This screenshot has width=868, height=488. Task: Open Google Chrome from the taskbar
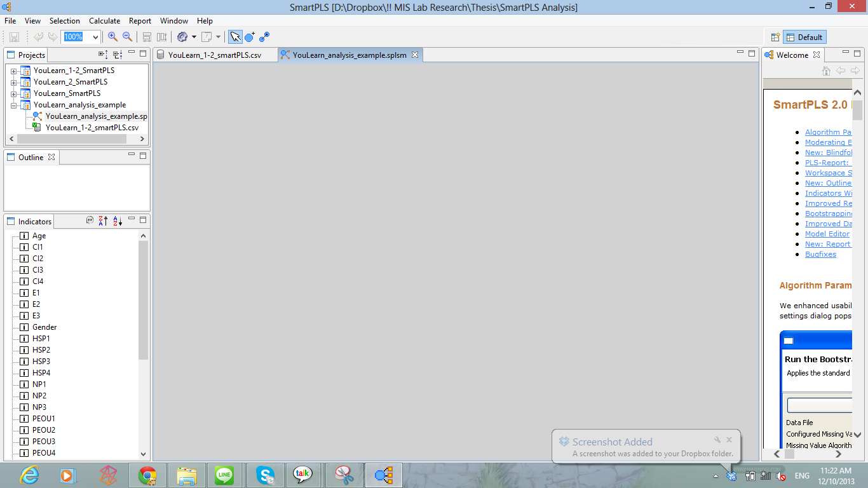147,475
